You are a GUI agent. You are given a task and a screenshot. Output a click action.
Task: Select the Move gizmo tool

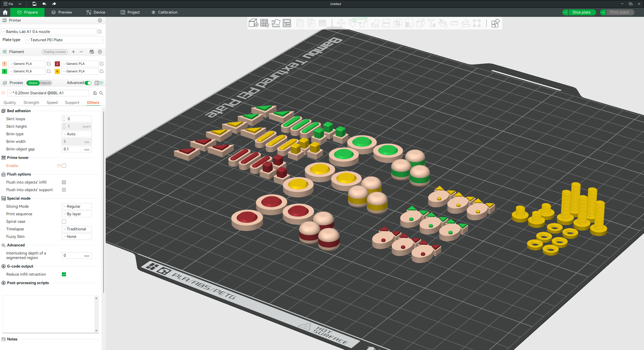click(x=341, y=23)
